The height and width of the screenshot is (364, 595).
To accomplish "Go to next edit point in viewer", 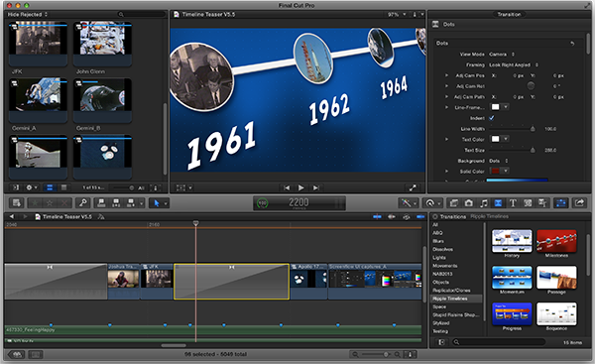I will (x=315, y=187).
